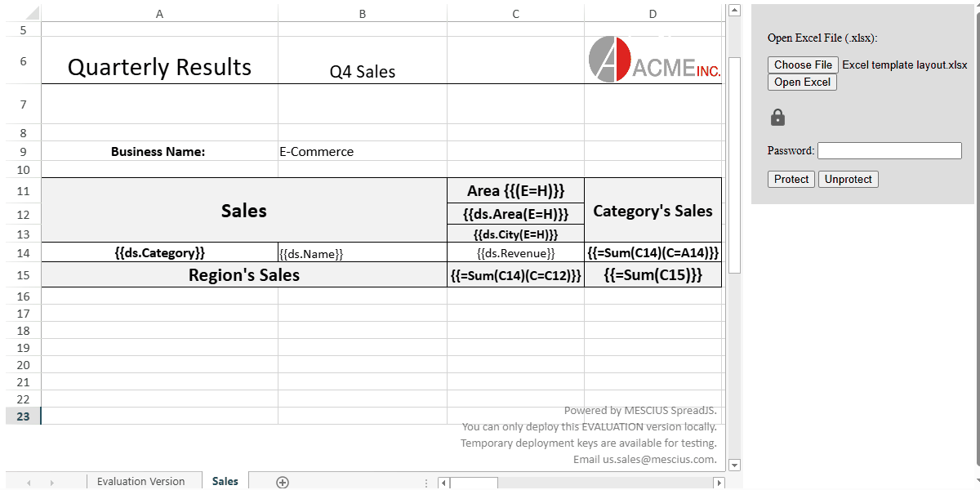Click the Unprotect button

point(849,179)
